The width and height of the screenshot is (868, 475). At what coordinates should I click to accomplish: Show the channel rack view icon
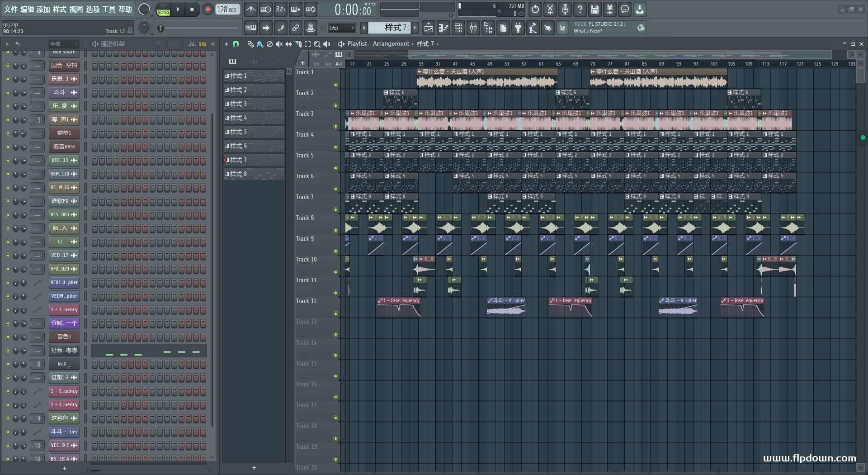click(x=458, y=28)
